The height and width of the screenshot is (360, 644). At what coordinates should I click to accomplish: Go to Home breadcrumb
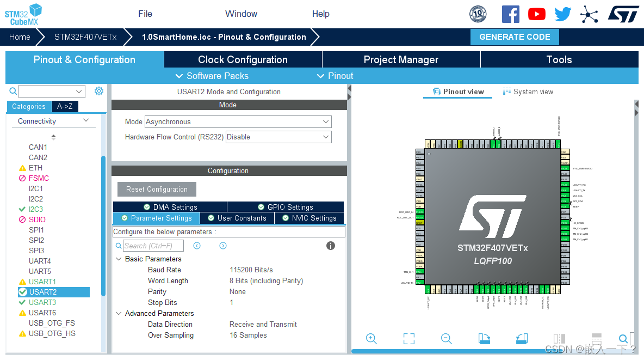tap(20, 37)
